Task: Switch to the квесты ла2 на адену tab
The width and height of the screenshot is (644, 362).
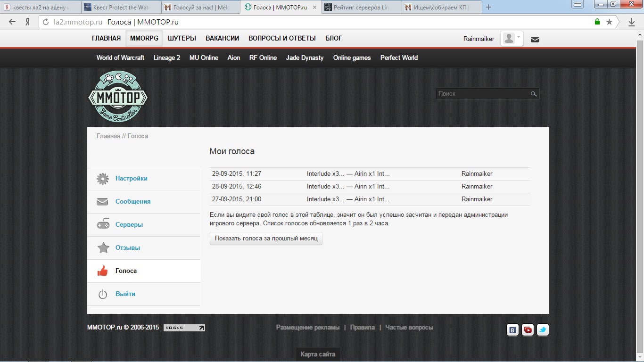Action: 40,8
